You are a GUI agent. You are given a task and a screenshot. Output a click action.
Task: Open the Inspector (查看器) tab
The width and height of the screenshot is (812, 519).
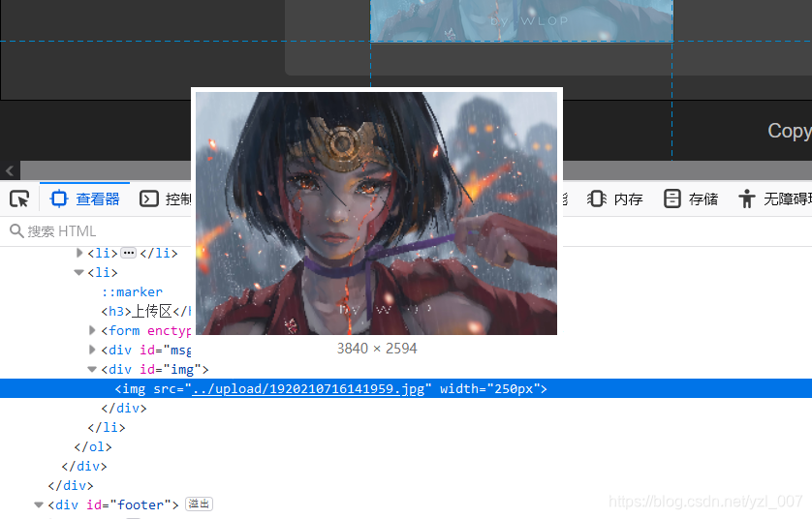[x=85, y=199]
